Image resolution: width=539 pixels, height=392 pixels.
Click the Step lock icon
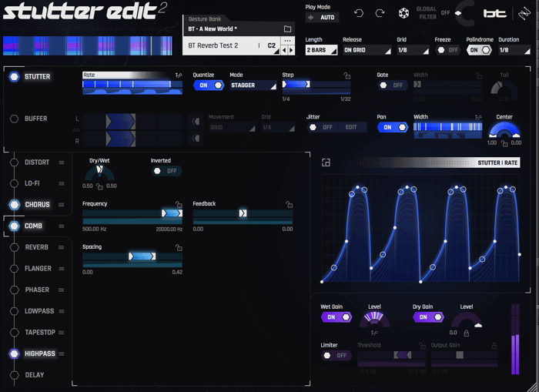tap(346, 75)
